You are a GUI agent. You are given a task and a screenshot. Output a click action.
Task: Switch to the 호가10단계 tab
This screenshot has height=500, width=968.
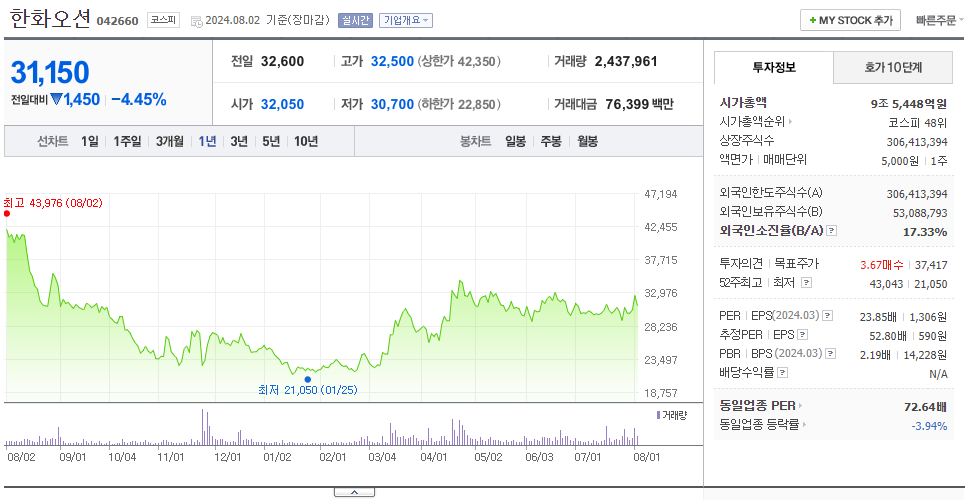893,67
